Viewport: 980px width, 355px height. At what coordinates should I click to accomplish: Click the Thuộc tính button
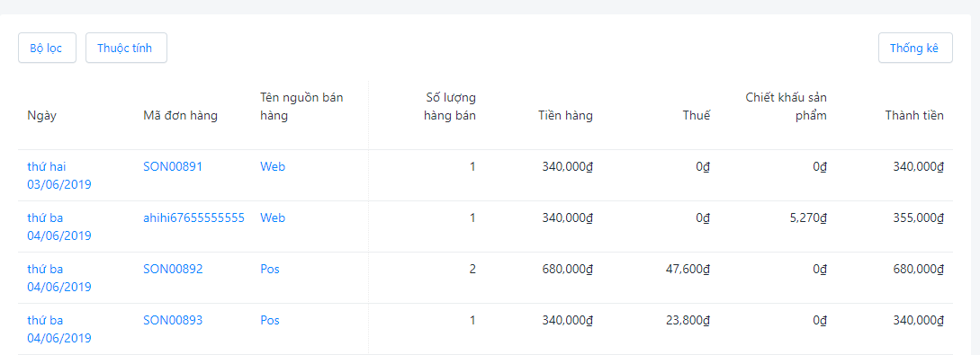click(x=126, y=48)
